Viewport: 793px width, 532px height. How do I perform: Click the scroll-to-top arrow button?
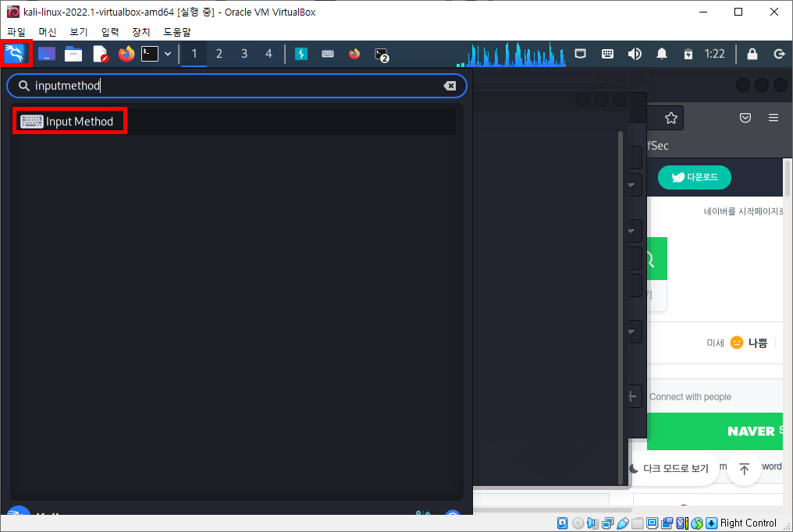coord(744,469)
